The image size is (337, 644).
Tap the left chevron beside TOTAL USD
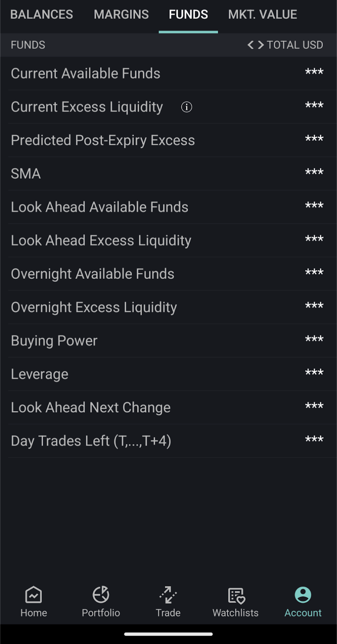click(251, 45)
